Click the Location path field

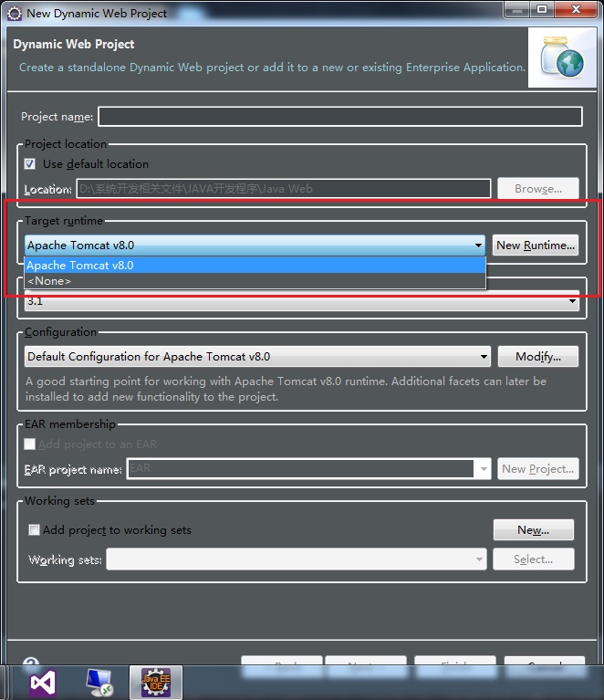[284, 188]
